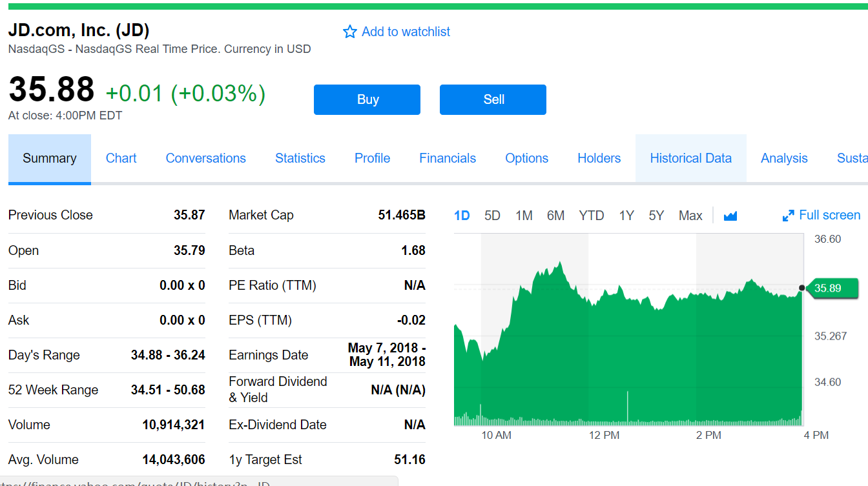Click the Beta value 1.68
The image size is (868, 486).
tap(413, 250)
